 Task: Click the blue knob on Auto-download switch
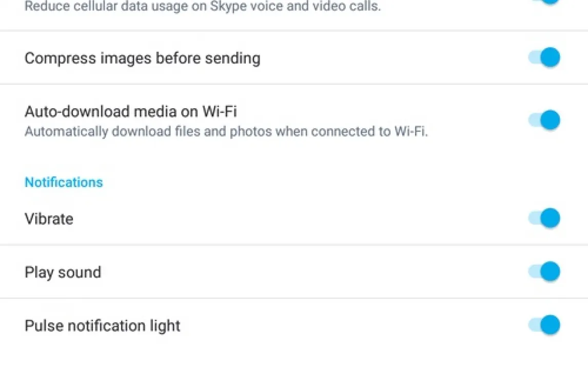click(x=550, y=120)
